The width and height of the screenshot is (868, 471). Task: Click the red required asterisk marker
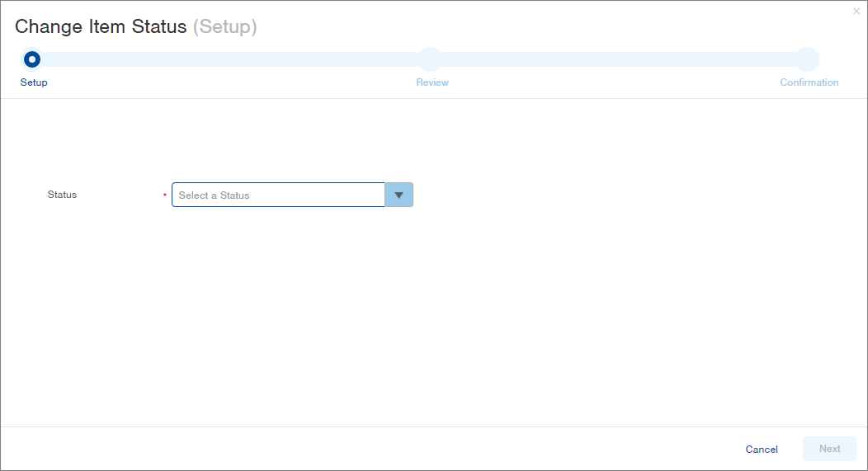coord(165,195)
